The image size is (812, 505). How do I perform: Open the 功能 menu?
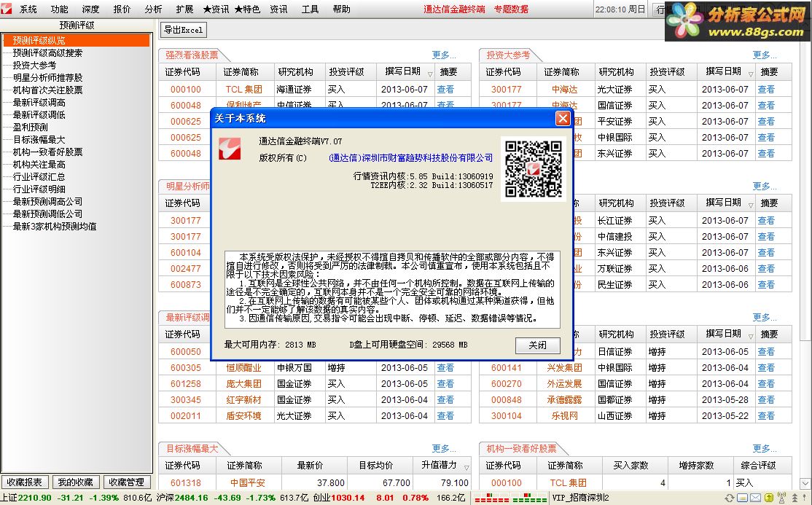coord(60,9)
